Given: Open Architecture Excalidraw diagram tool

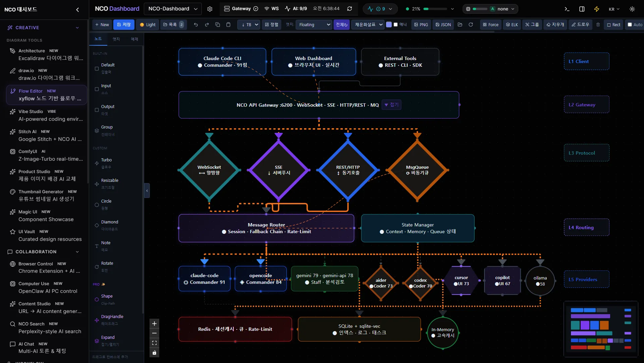Looking at the screenshot, I should [x=47, y=54].
